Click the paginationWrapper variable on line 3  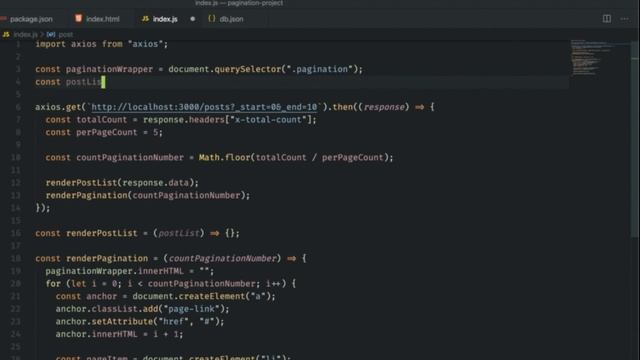pos(109,69)
